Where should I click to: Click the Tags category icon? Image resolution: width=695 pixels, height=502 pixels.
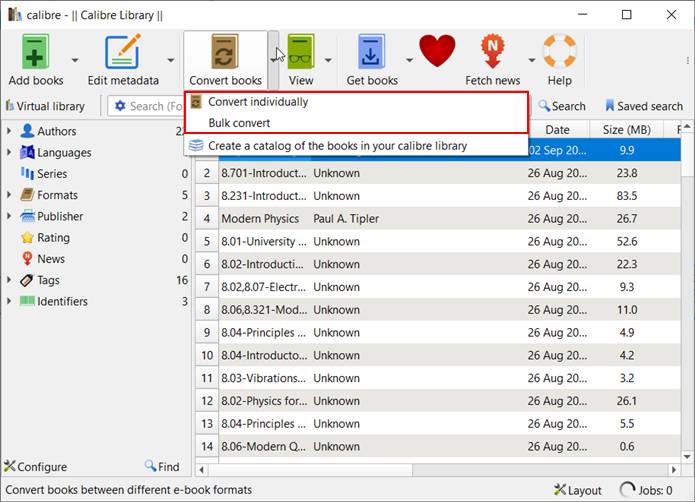[x=27, y=280]
